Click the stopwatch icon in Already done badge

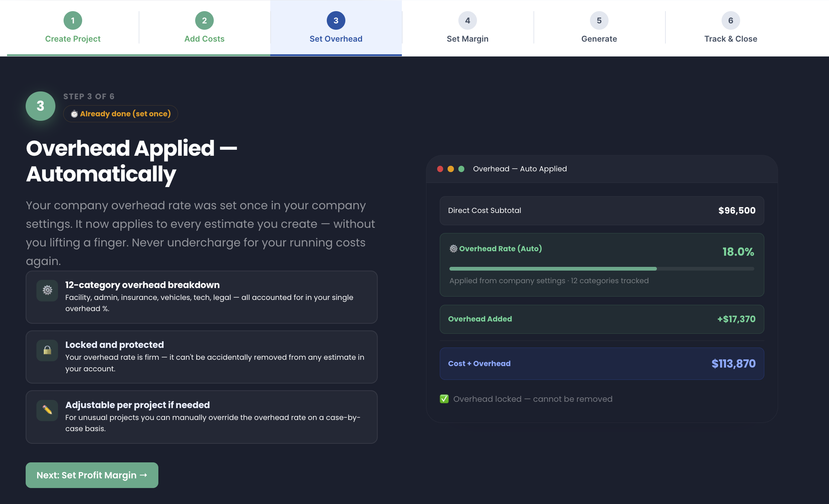(74, 114)
